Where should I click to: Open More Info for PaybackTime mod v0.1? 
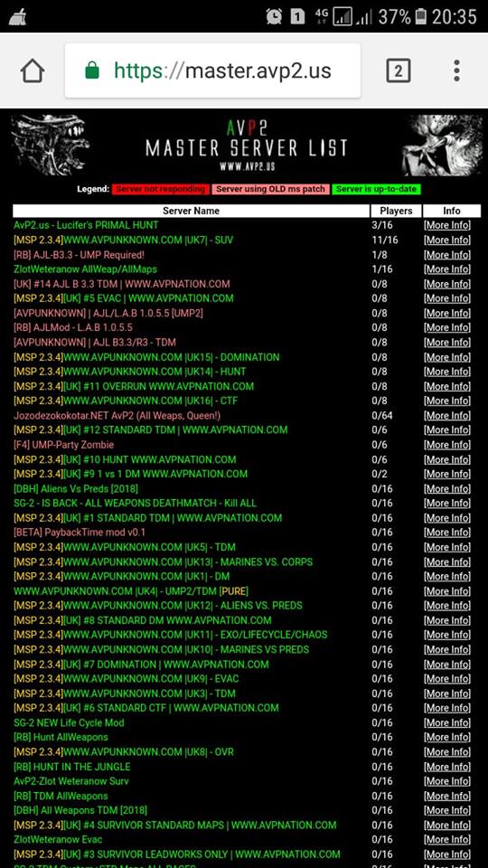click(x=447, y=533)
